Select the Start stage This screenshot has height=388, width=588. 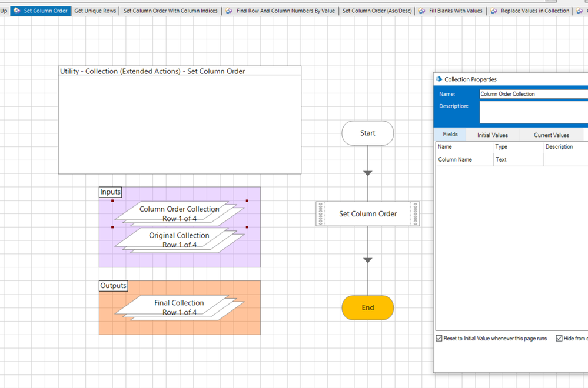(x=367, y=133)
